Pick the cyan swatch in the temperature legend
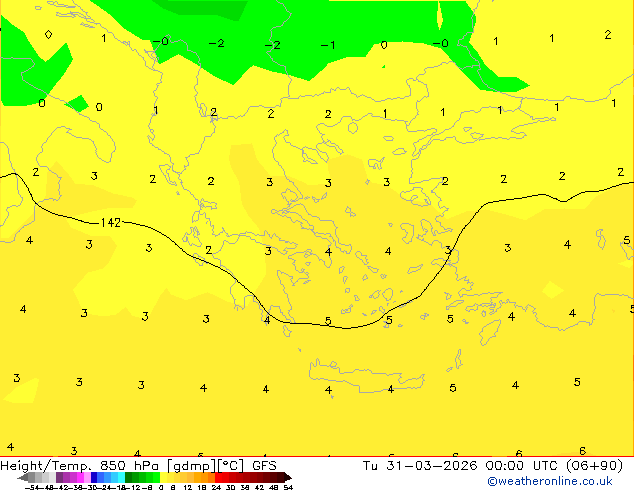 [x=121, y=477]
